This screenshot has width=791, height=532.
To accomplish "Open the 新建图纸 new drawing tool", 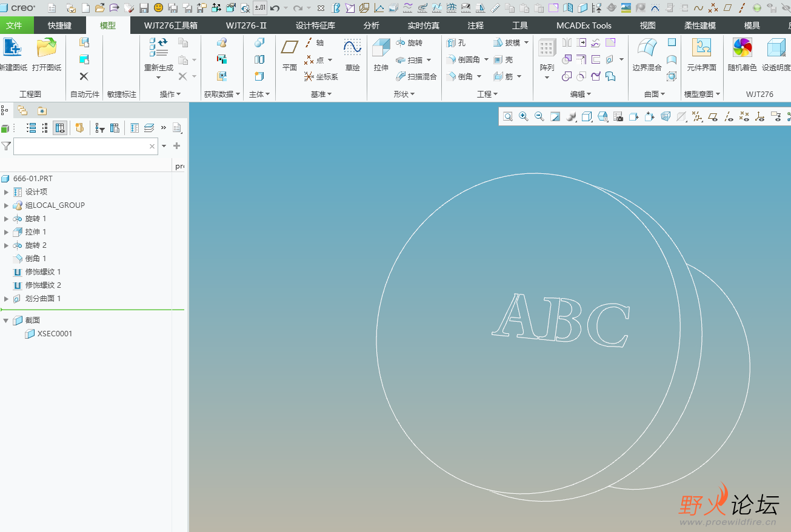I will [13, 55].
